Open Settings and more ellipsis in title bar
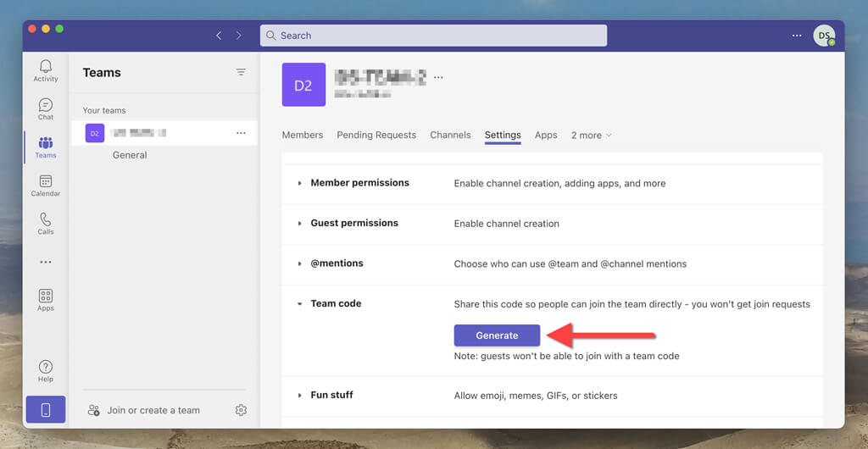Viewport: 868px width, 449px height. click(x=797, y=36)
